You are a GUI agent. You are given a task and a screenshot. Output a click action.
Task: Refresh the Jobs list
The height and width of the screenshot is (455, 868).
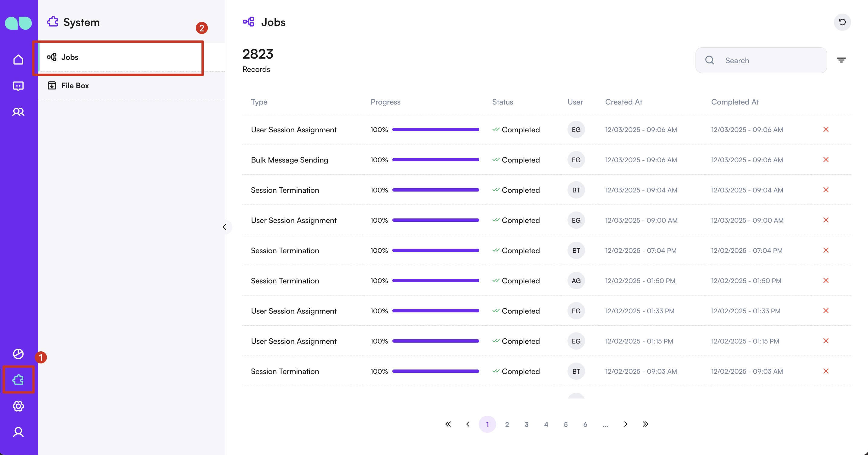click(x=842, y=22)
